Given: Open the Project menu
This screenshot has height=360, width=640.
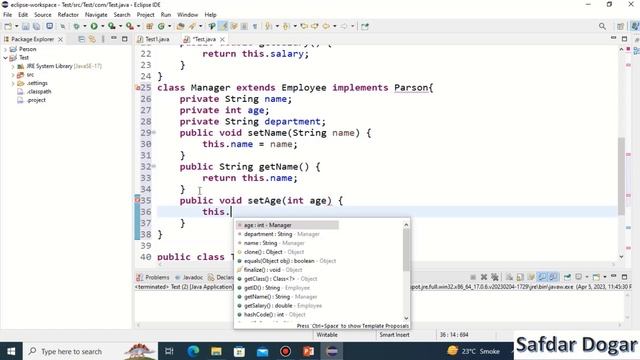Looking at the screenshot, I should pyautogui.click(x=145, y=15).
